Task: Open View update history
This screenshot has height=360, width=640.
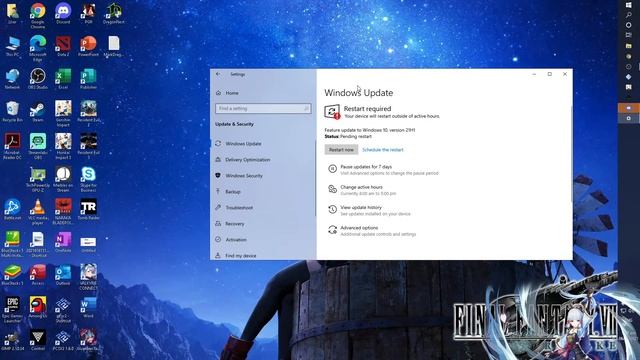Action: click(369, 211)
